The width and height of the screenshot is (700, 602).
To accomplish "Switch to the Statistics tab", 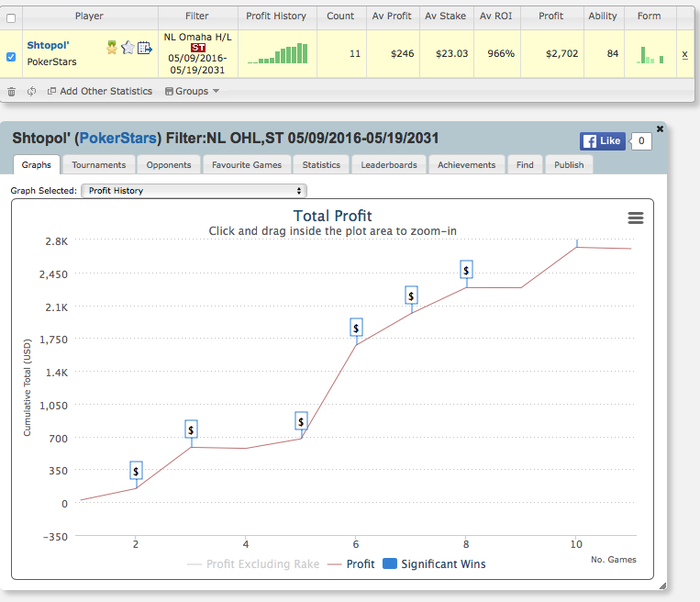I will click(321, 165).
